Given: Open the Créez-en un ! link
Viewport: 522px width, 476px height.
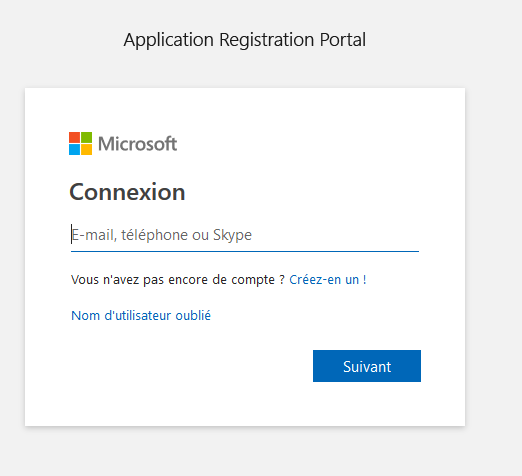Looking at the screenshot, I should (328, 280).
